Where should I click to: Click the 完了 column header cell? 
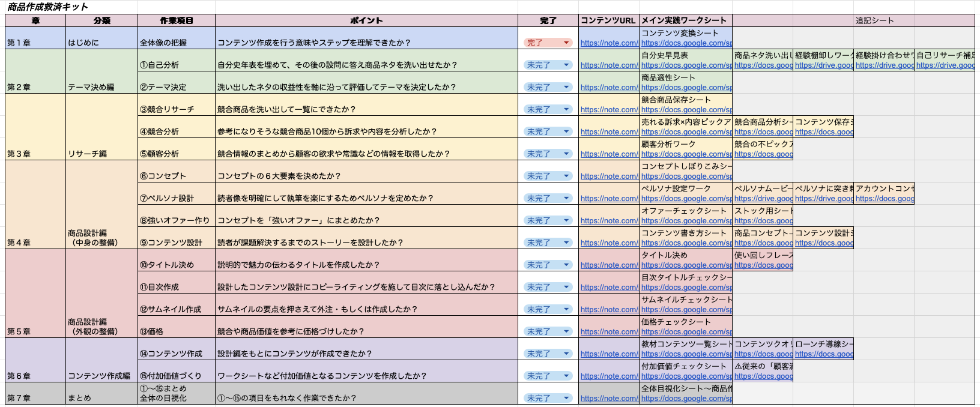click(548, 20)
